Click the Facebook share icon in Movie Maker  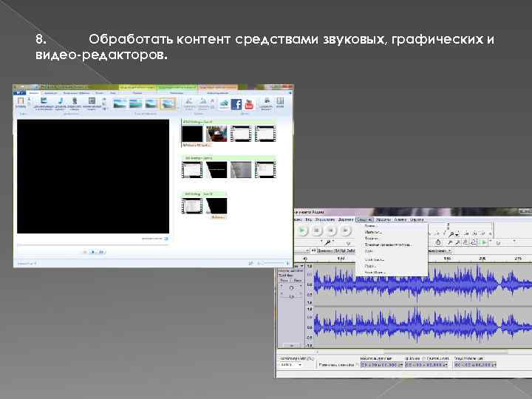click(236, 104)
